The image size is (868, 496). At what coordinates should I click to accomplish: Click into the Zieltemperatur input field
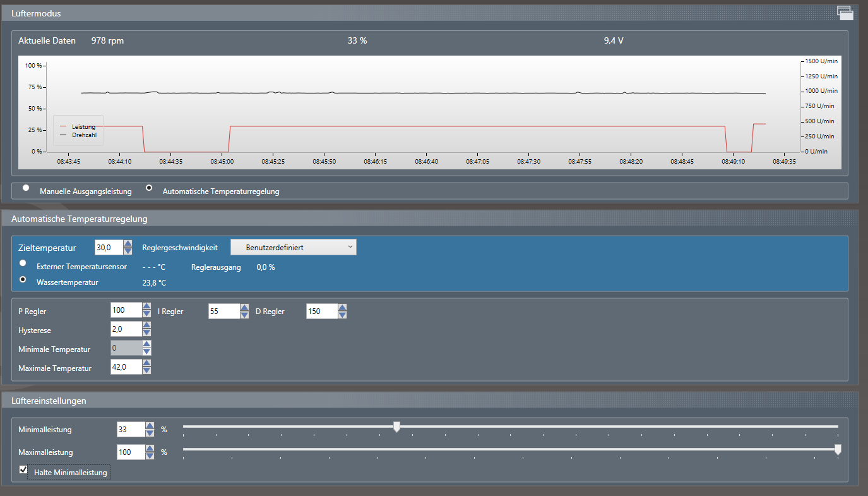tap(108, 248)
